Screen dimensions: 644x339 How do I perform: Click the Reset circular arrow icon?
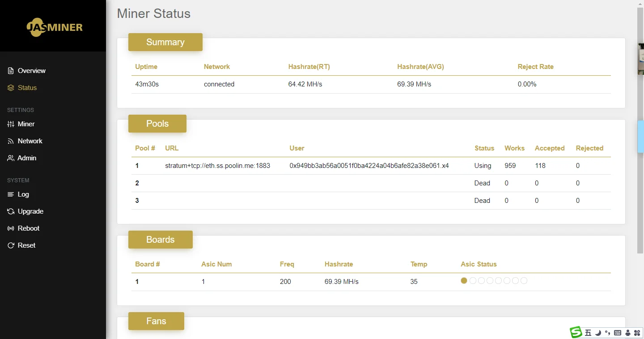(x=11, y=245)
